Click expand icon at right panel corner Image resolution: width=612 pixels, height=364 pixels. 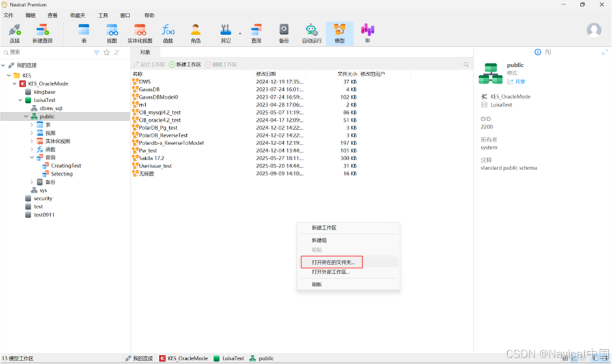(605, 52)
